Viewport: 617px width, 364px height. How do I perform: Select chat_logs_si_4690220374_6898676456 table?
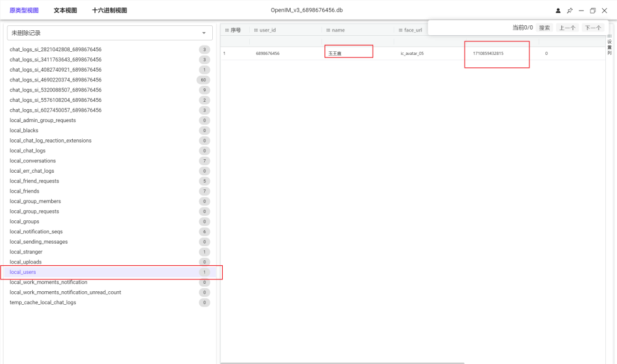(x=56, y=80)
